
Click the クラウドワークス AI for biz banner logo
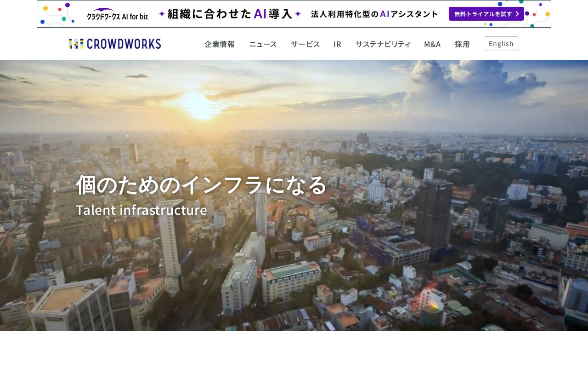(117, 15)
